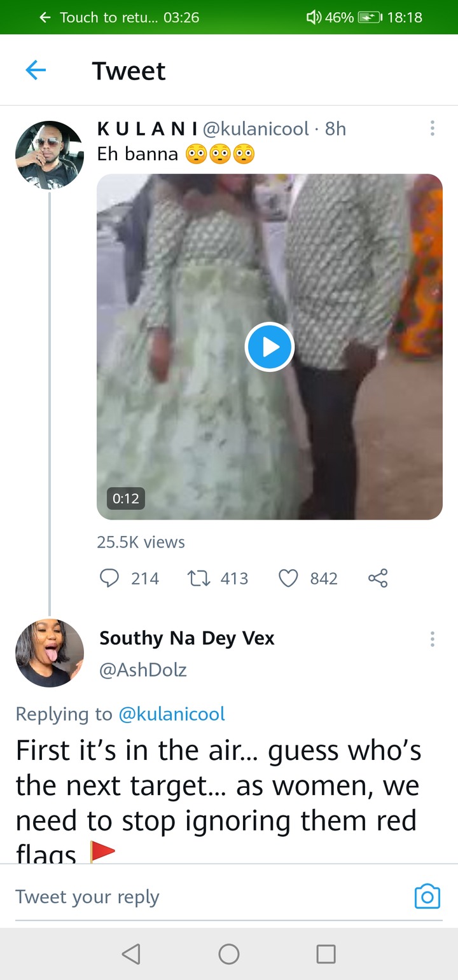Open the @kulanicool handle in tweet header
The width and height of the screenshot is (458, 980).
256,128
